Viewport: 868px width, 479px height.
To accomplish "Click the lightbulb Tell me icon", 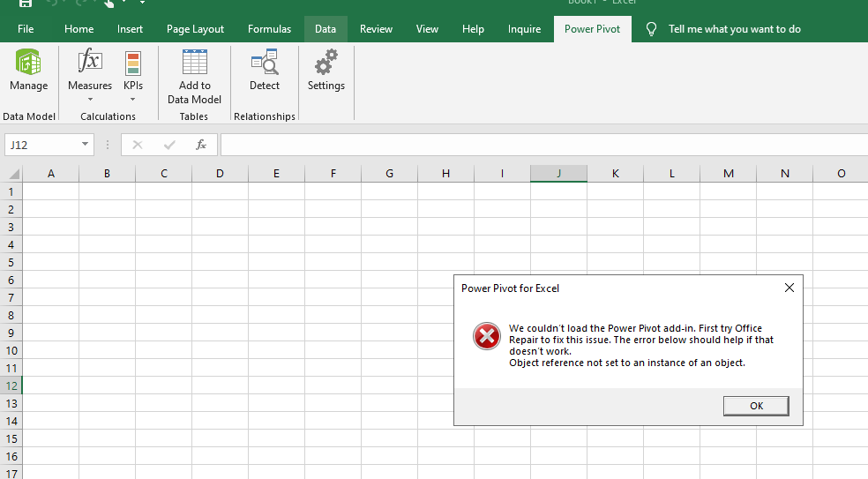I will click(652, 29).
